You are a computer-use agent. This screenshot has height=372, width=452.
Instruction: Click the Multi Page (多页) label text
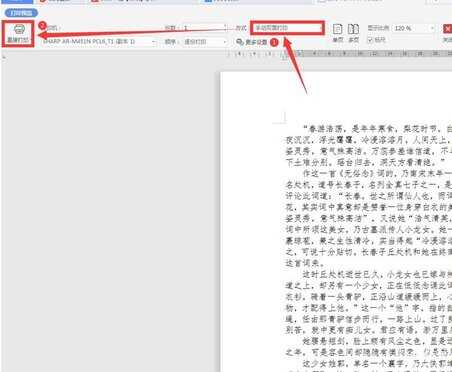click(x=353, y=40)
